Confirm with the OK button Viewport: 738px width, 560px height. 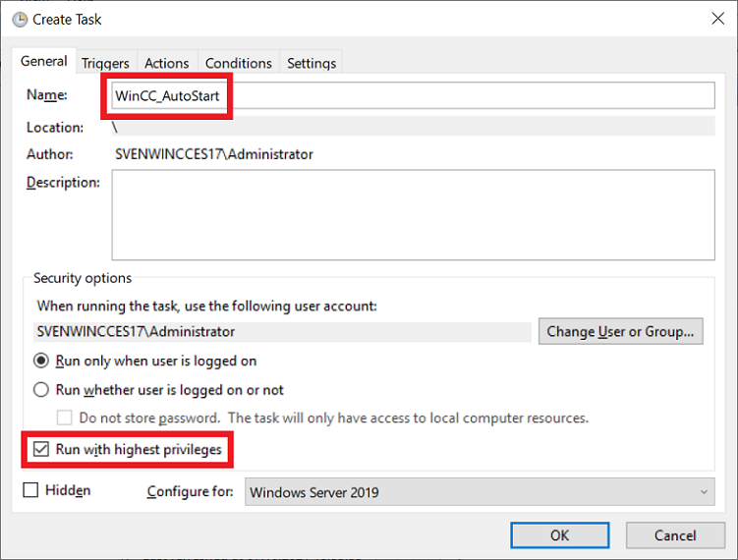[559, 535]
